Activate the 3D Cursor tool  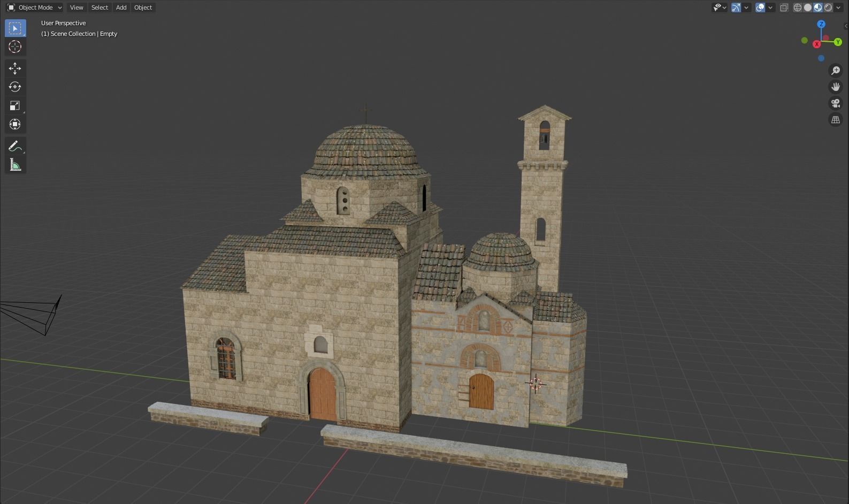15,47
